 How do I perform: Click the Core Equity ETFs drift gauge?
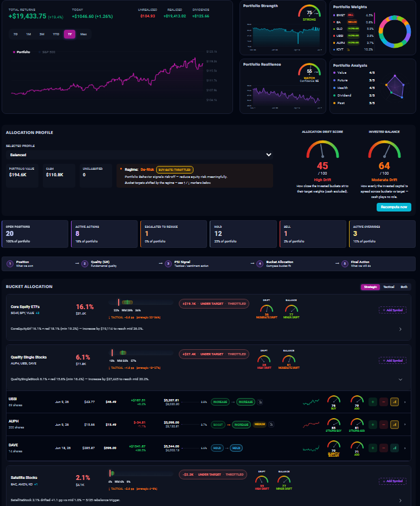(x=267, y=311)
